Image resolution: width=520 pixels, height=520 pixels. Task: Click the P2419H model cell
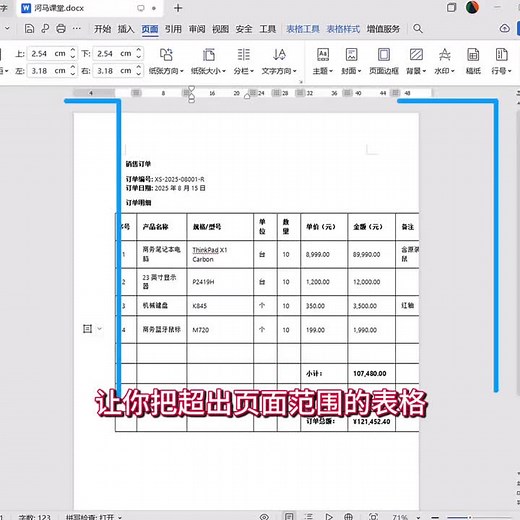coord(220,282)
